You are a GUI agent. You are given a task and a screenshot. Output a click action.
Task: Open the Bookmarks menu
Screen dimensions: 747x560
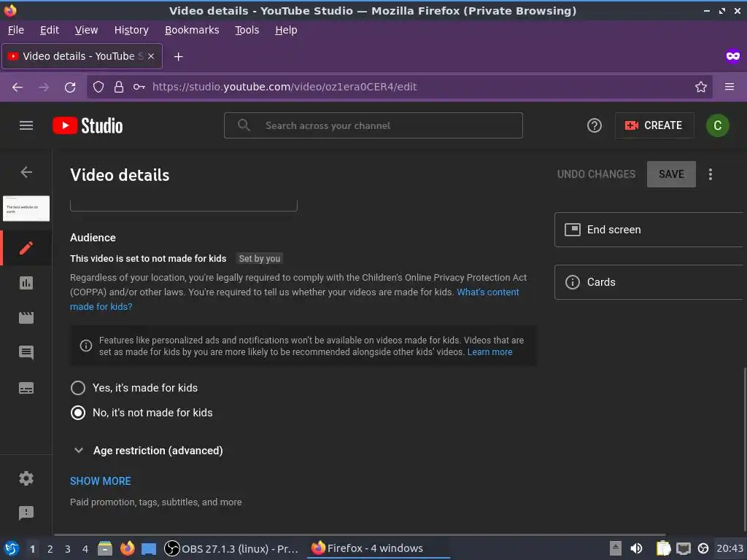click(x=192, y=30)
